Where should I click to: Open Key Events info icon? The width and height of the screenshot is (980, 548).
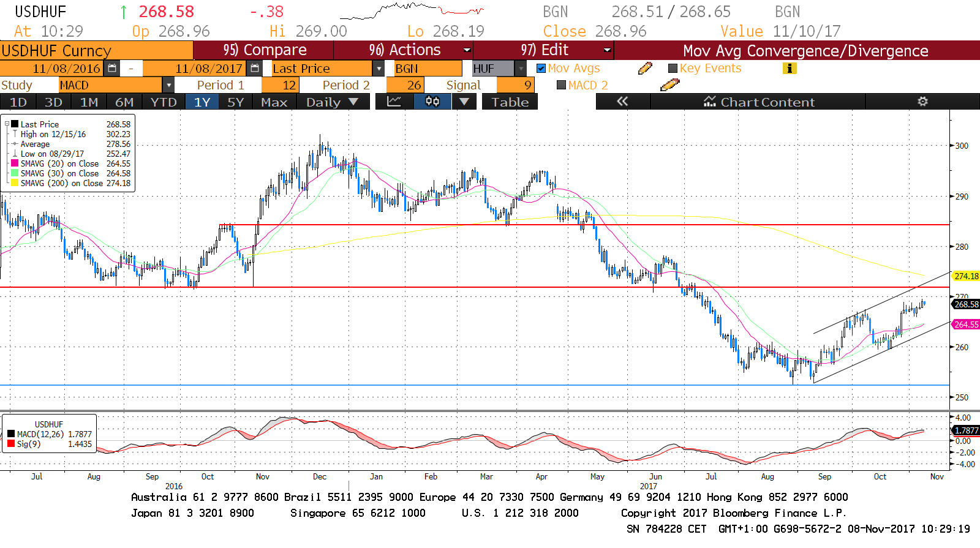(x=790, y=69)
